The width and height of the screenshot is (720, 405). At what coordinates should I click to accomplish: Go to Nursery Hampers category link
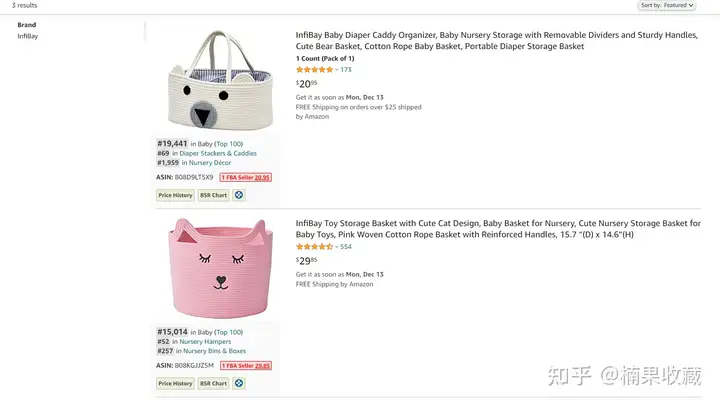205,341
